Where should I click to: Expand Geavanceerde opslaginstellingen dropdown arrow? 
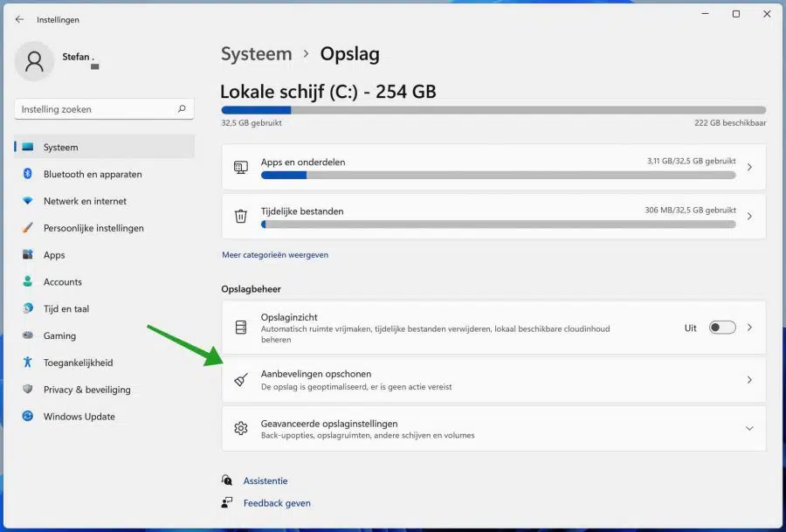(x=749, y=429)
